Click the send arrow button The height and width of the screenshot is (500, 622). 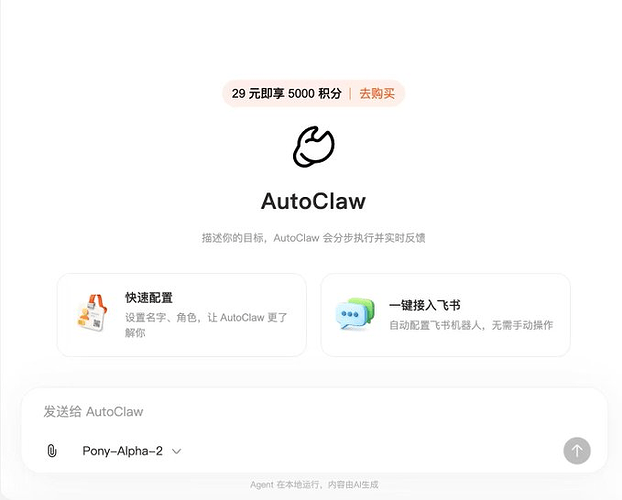577,451
